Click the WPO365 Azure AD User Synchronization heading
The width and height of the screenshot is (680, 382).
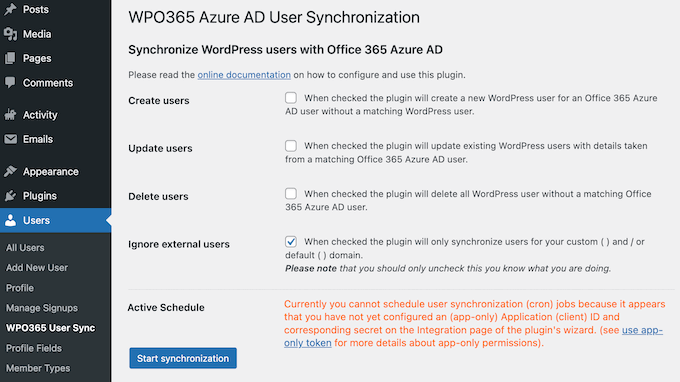pos(274,17)
